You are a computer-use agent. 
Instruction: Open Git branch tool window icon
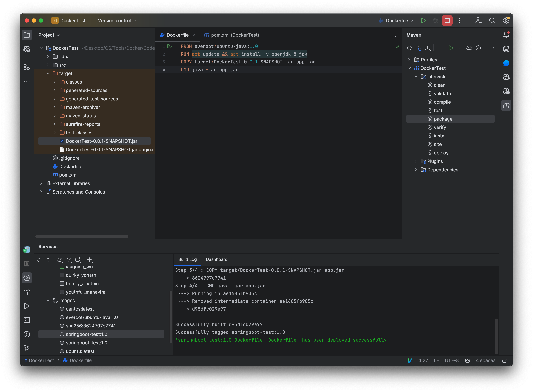coord(27,348)
